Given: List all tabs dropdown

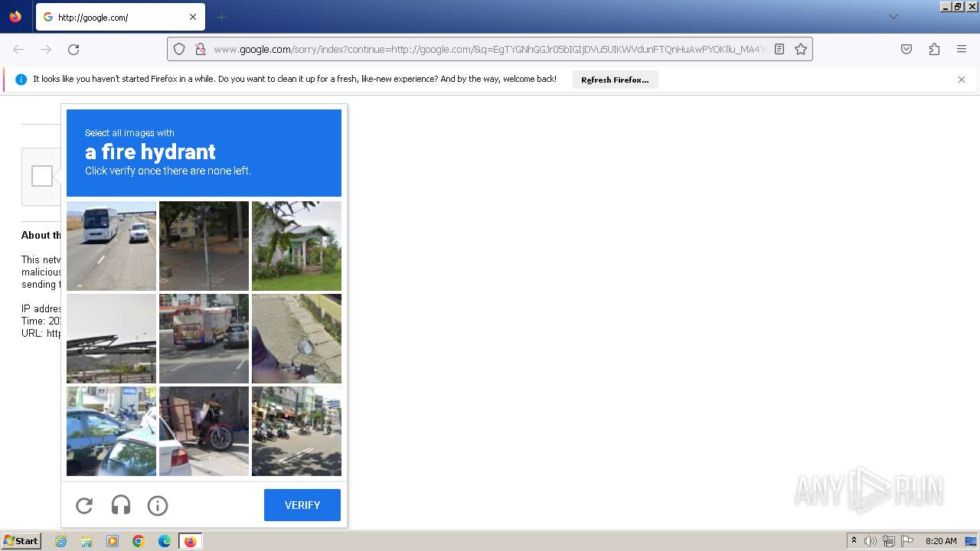Looking at the screenshot, I should click(893, 17).
